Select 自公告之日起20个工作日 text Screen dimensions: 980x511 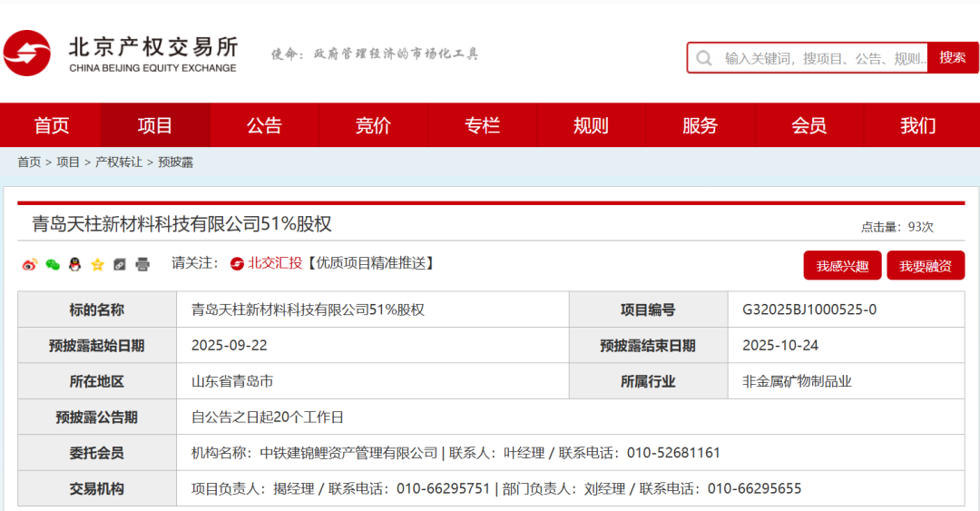268,418
